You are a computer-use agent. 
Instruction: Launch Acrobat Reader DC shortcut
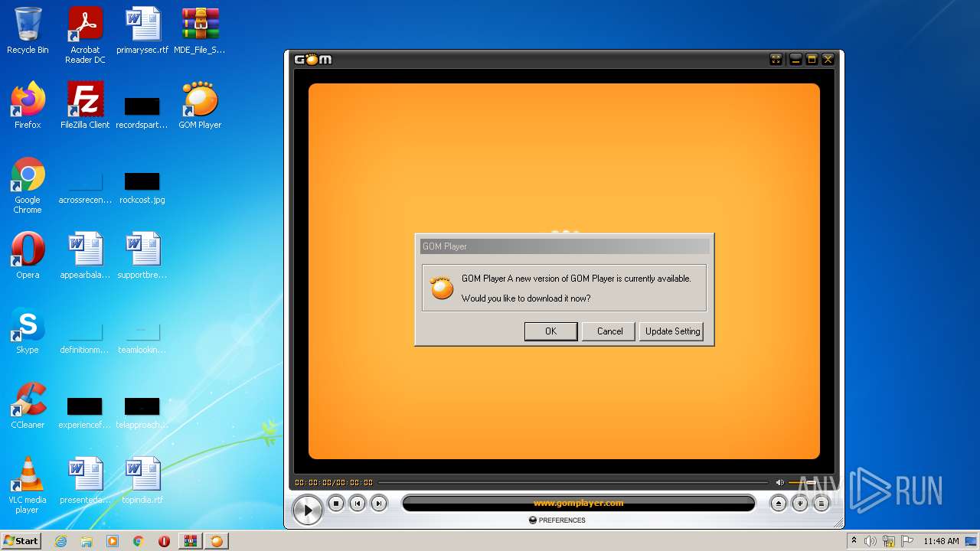tap(85, 36)
